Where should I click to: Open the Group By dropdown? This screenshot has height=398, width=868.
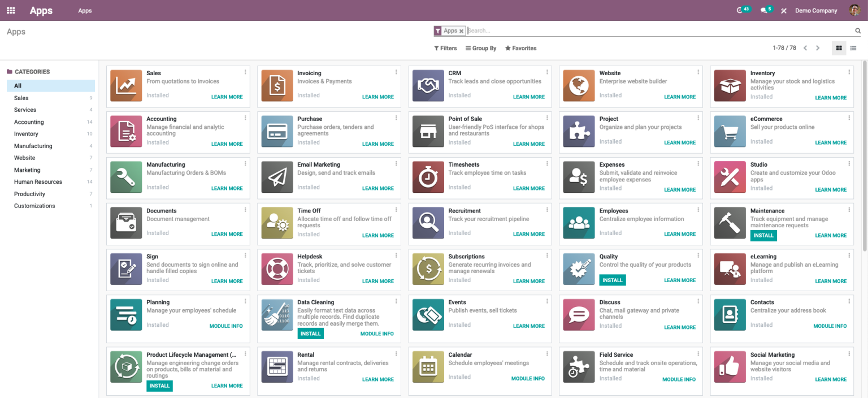tap(481, 48)
